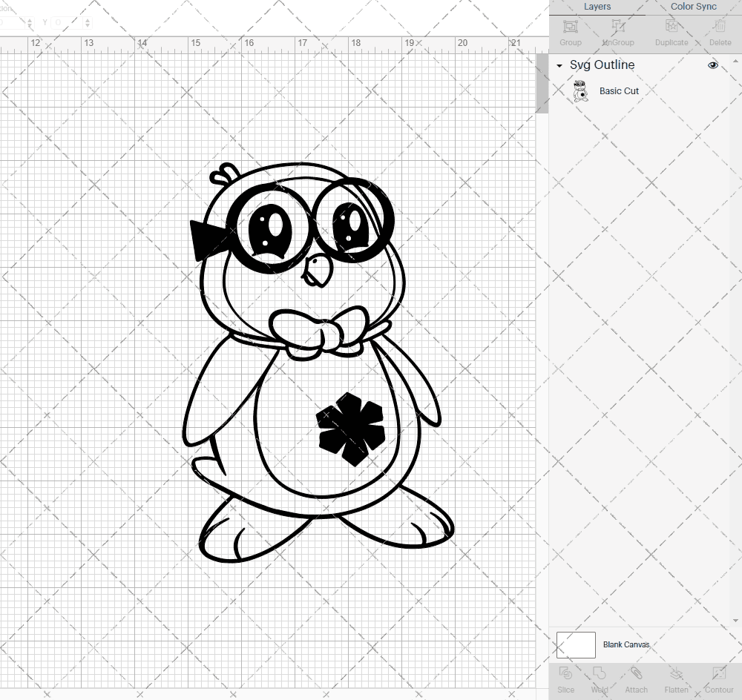Open the Contour tool
The image size is (742, 700).
tap(718, 678)
